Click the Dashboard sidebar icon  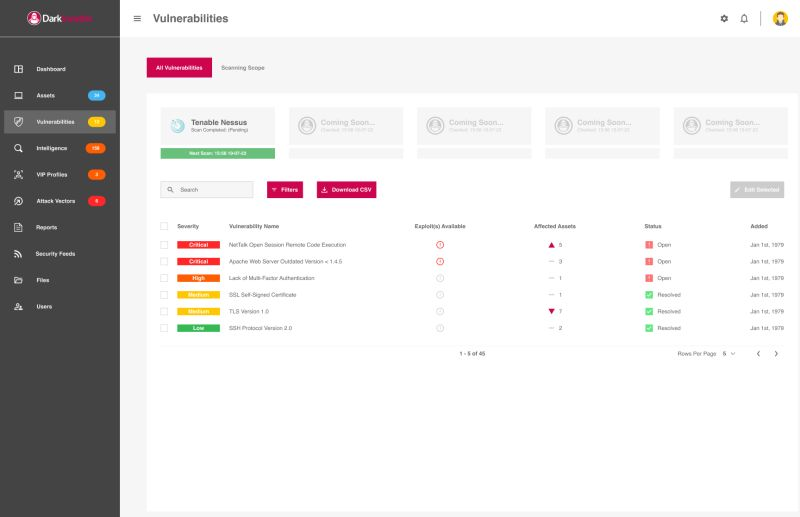tap(18, 69)
